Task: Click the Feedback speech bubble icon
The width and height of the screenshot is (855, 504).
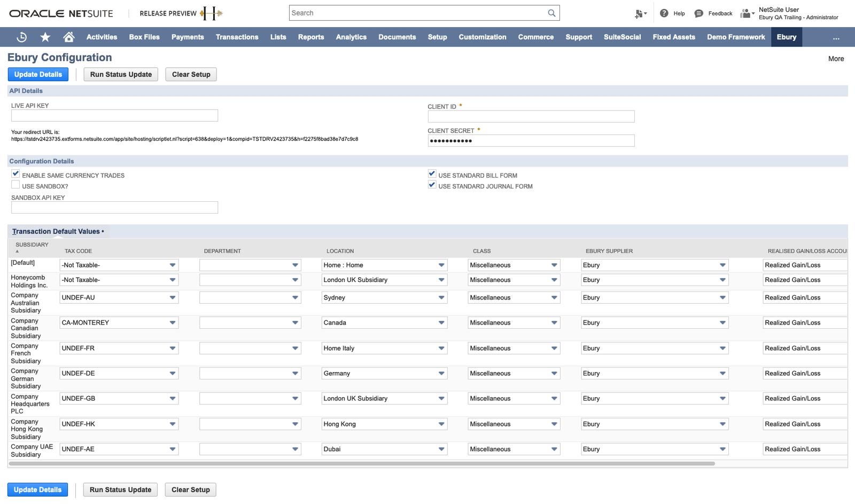Action: point(698,13)
